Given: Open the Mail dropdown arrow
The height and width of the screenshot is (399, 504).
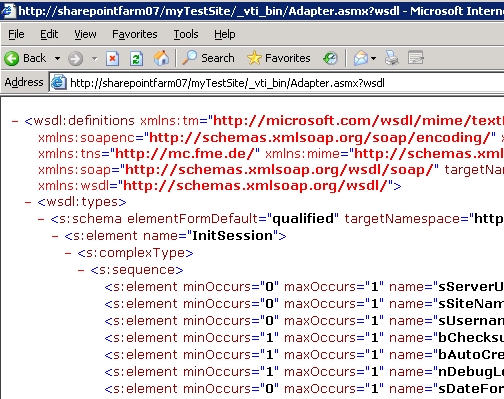Looking at the screenshot, I should click(373, 59).
